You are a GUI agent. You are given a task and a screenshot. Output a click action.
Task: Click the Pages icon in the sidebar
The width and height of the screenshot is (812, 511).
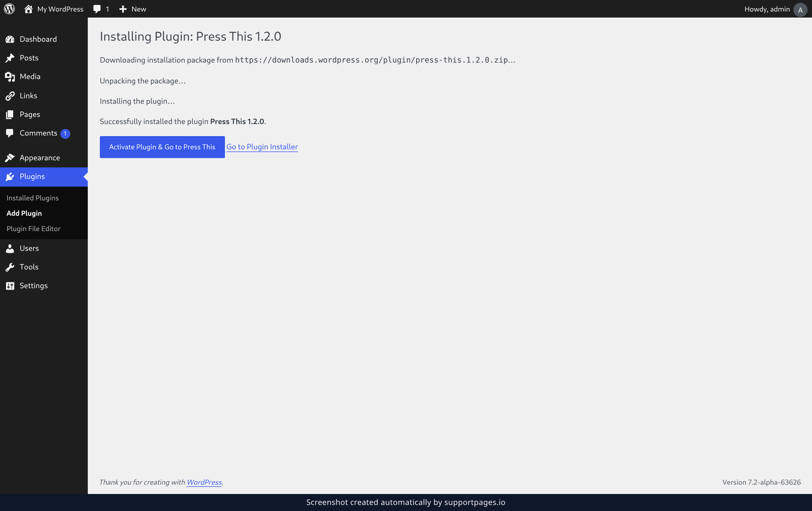[10, 114]
